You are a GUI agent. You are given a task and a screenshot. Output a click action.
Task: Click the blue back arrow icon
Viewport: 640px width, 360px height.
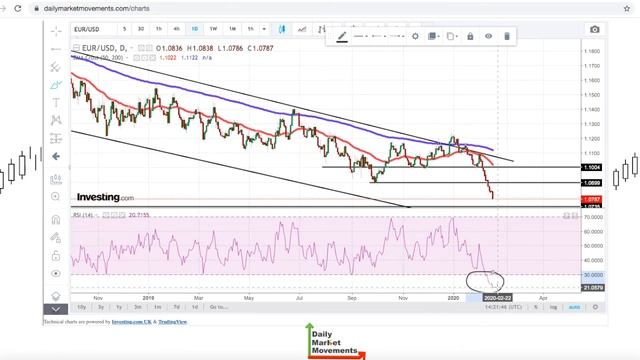tap(56, 156)
